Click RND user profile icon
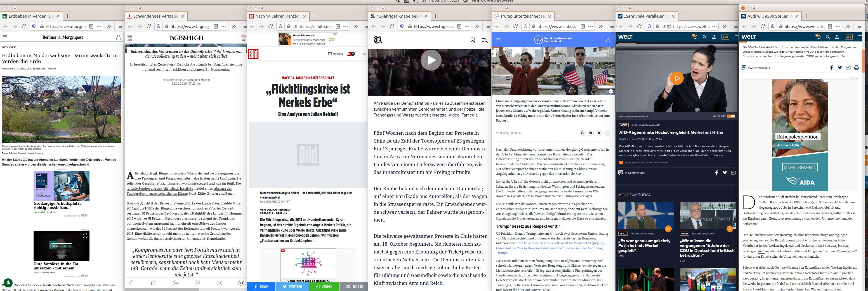The image size is (868, 291). [608, 40]
